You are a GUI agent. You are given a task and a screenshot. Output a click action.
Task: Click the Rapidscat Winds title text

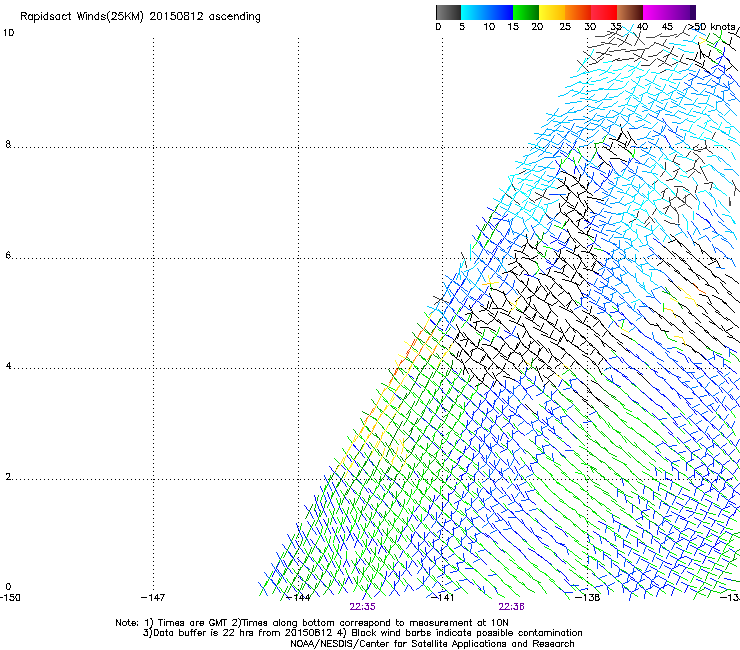140,17
